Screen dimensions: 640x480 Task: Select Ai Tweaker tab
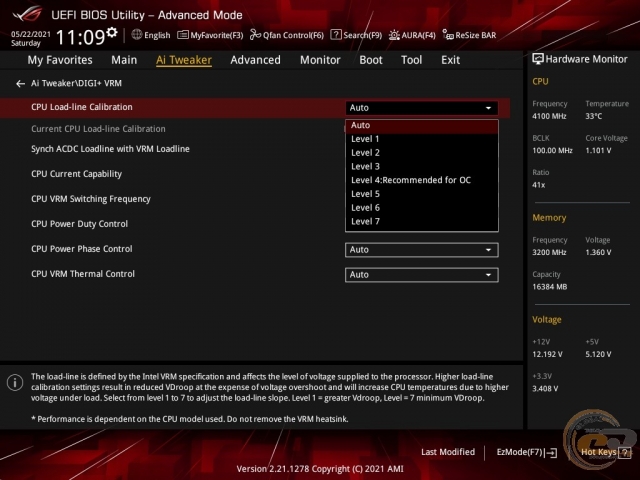pyautogui.click(x=184, y=60)
